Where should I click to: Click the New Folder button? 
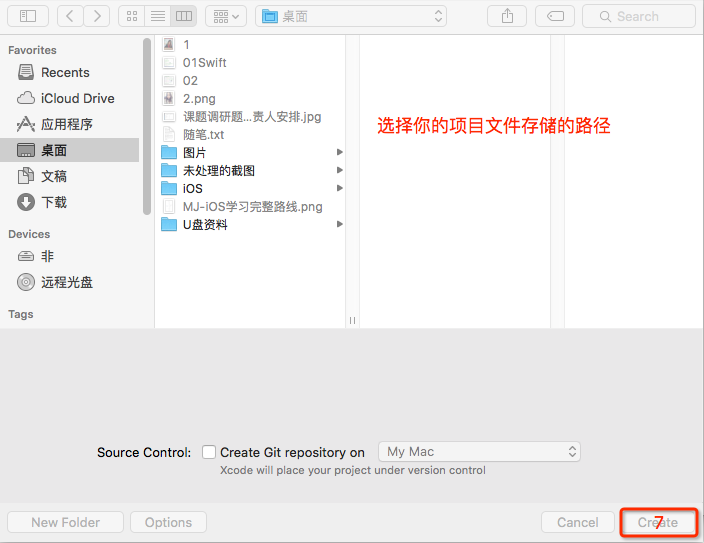coord(66,522)
